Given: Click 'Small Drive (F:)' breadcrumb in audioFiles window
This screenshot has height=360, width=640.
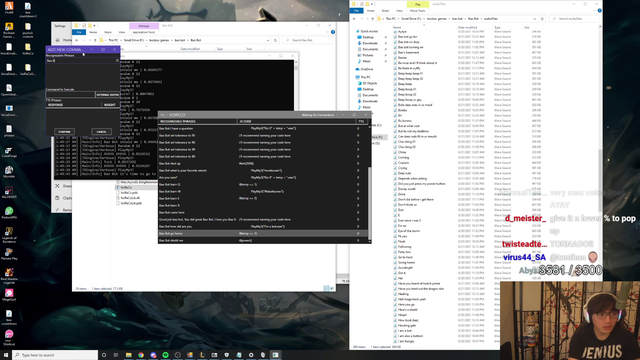Looking at the screenshot, I should pos(411,19).
